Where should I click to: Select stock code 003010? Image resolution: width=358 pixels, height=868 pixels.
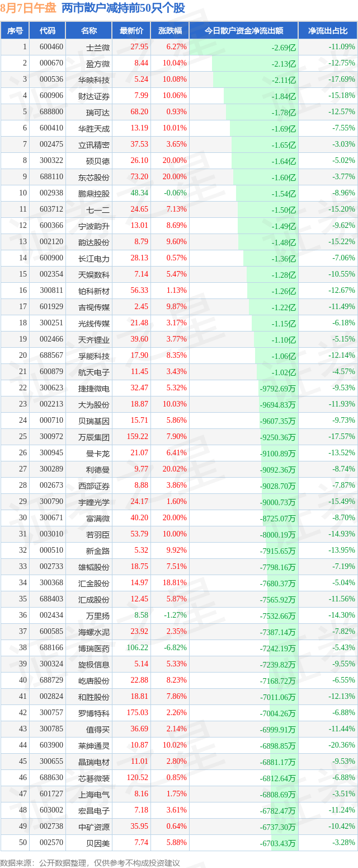coord(51,534)
